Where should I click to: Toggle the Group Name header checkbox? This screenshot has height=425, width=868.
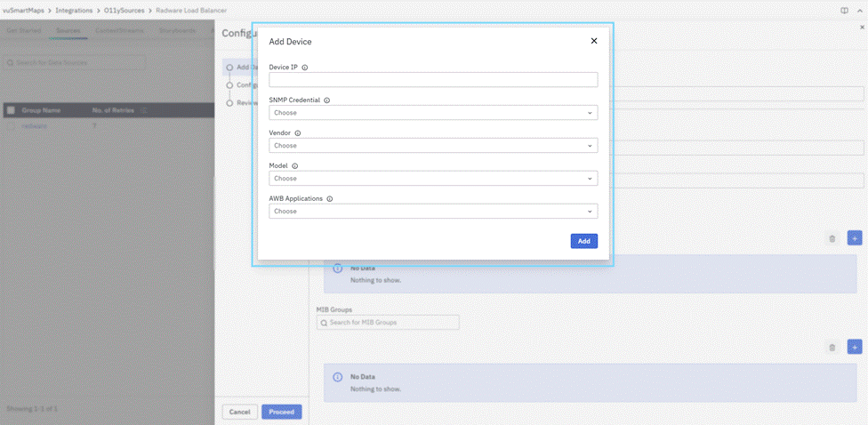point(11,110)
